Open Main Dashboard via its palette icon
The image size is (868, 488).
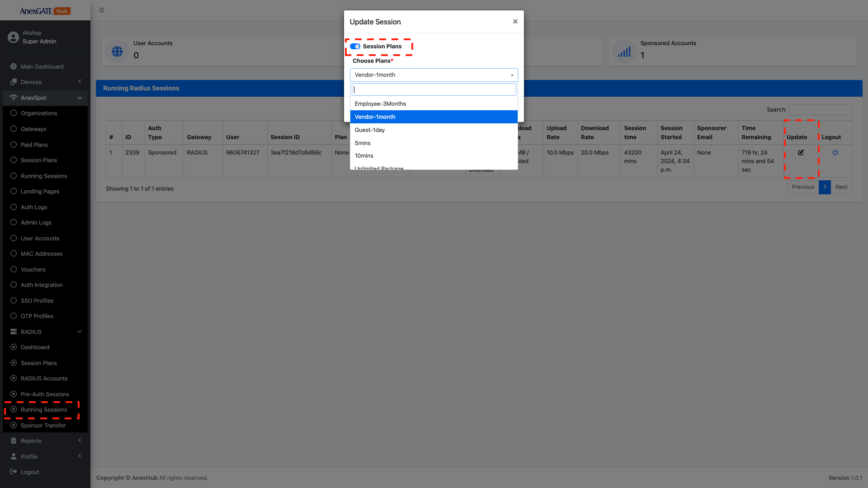click(x=14, y=66)
